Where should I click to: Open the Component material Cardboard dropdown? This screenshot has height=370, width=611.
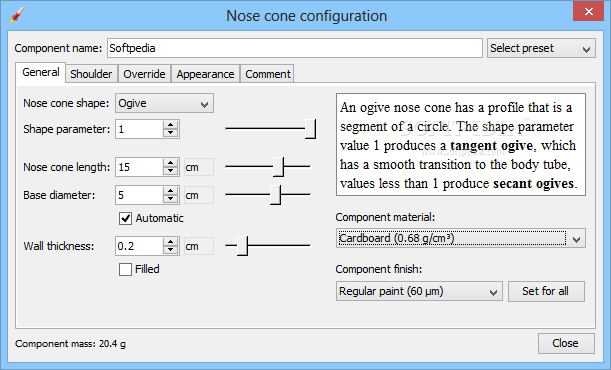(x=461, y=238)
